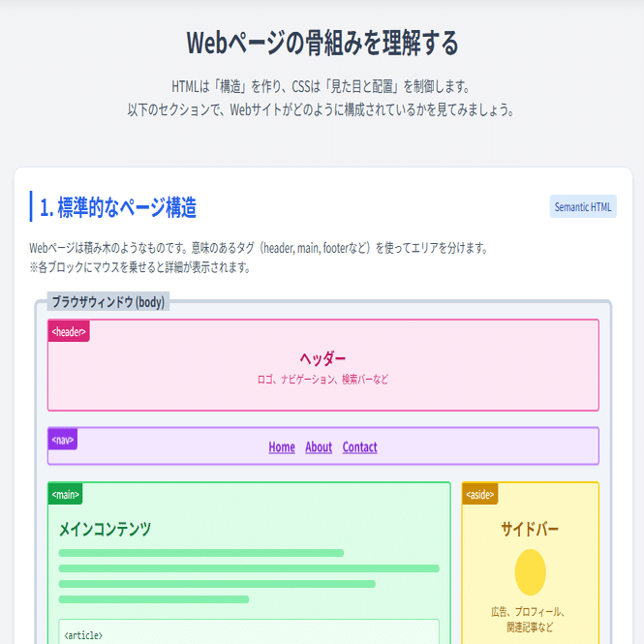Image resolution: width=644 pixels, height=644 pixels.
Task: Click the <header> tag label
Action: click(69, 331)
